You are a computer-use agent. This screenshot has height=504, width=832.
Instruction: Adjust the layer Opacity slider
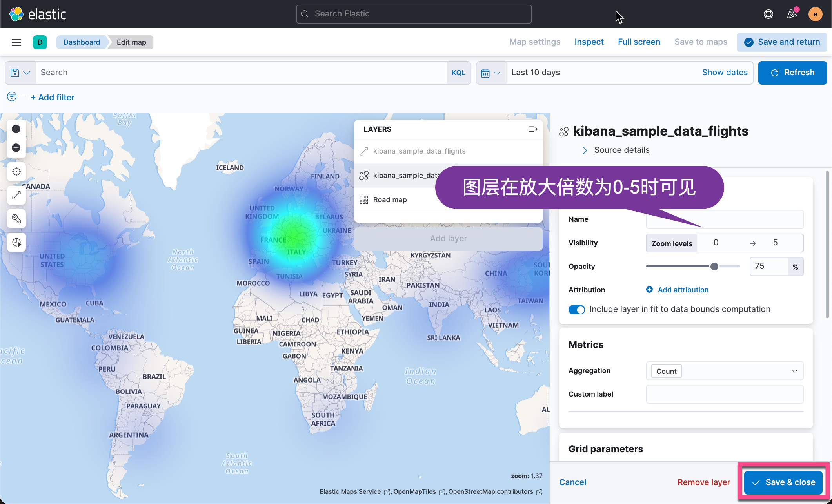(714, 266)
